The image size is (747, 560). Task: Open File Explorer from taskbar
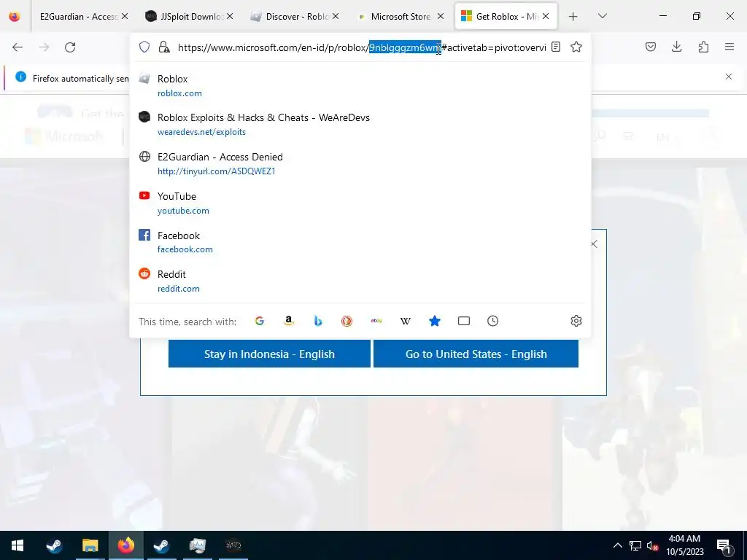pos(90,545)
